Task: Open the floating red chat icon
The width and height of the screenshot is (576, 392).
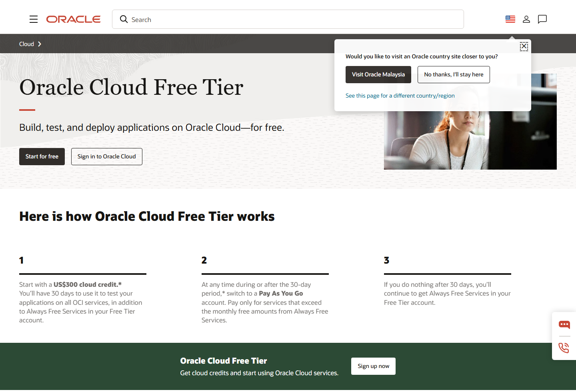Action: pyautogui.click(x=564, y=324)
